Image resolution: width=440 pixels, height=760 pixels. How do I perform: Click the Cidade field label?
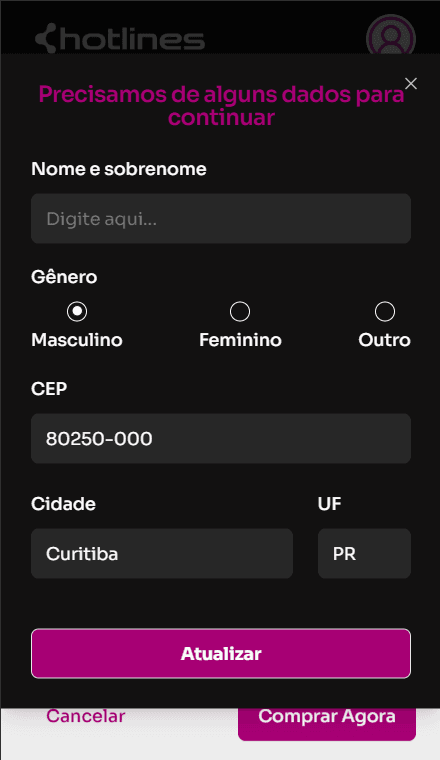(x=63, y=504)
